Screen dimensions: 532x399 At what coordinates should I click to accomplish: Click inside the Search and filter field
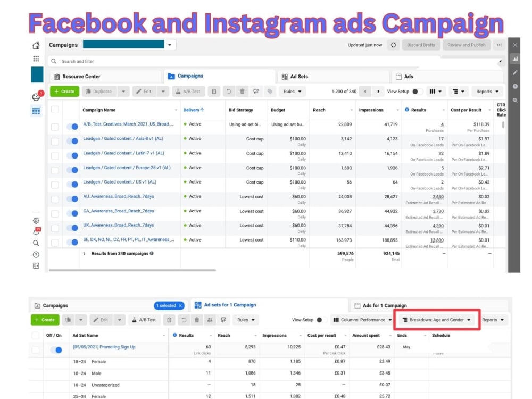[x=106, y=61]
